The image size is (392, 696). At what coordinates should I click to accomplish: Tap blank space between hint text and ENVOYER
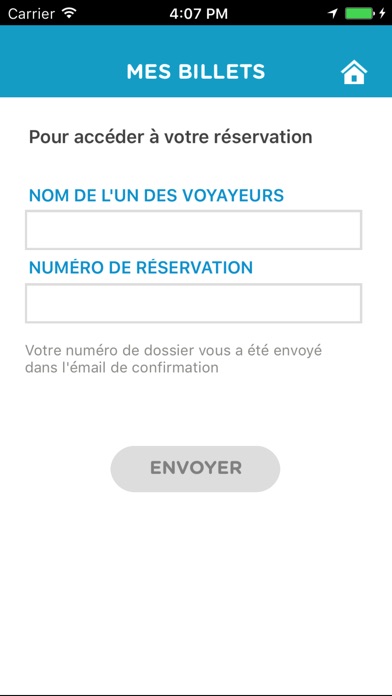195,411
